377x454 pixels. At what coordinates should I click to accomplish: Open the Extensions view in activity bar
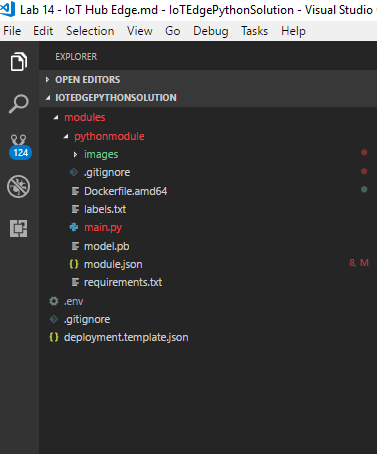point(19,228)
